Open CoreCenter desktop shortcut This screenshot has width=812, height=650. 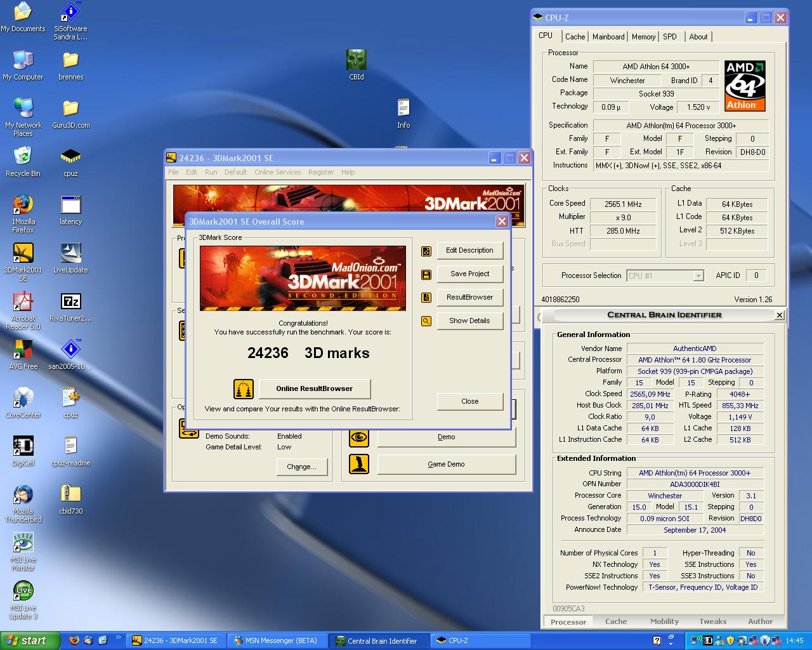point(23,403)
